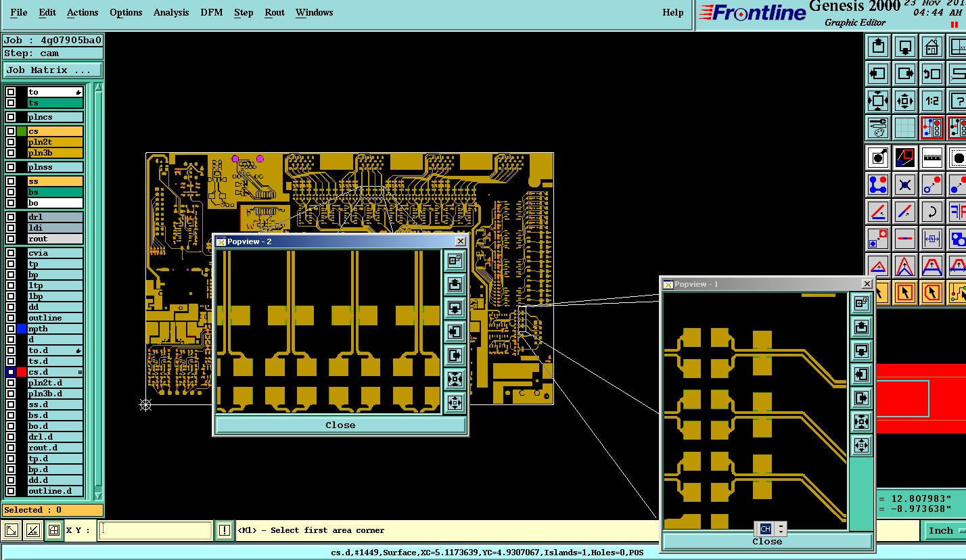This screenshot has height=560, width=966.
Task: Click the pan down icon in Popview - 1
Action: 861,350
